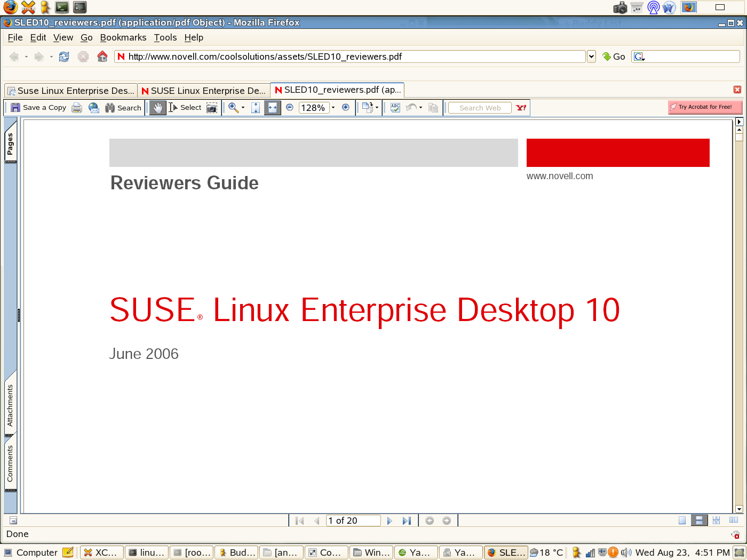Click the 'Bud...' taskbar window button
The image size is (747, 560).
[x=236, y=553]
